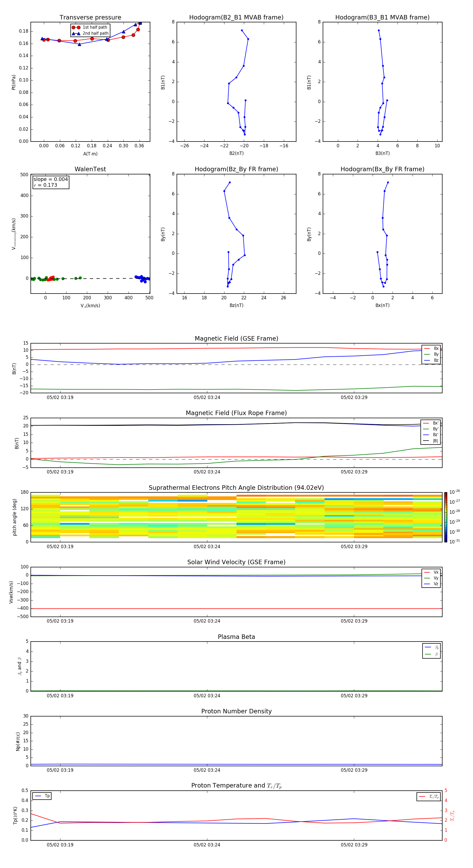Click the pitch angle spectrogram heatmap
473x868 pixels.
point(236,517)
